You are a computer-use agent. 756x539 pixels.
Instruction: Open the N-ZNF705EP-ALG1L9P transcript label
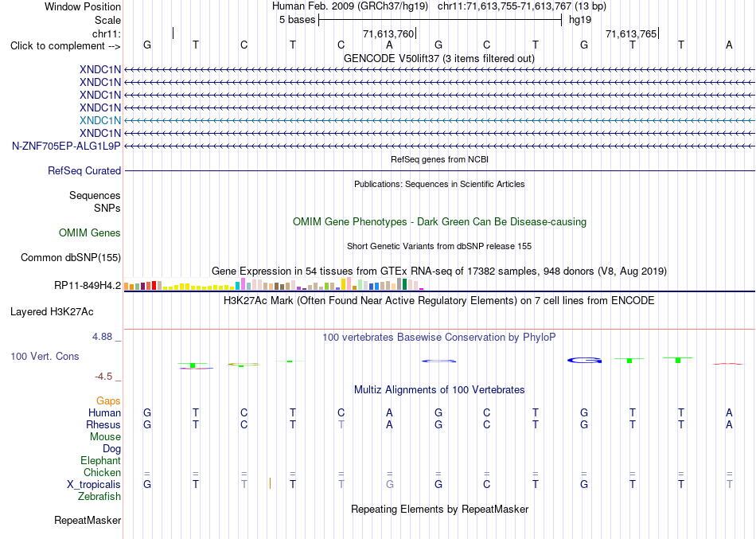pyautogui.click(x=66, y=146)
